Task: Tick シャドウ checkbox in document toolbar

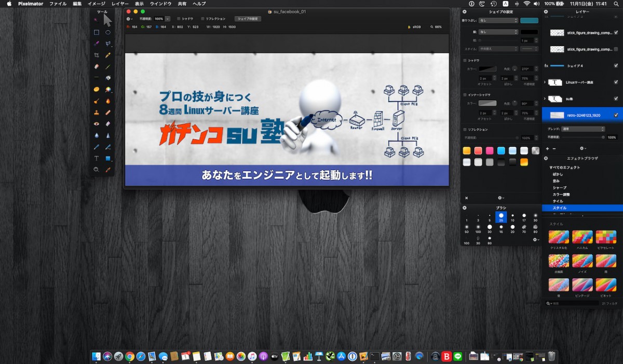Action: click(x=178, y=19)
